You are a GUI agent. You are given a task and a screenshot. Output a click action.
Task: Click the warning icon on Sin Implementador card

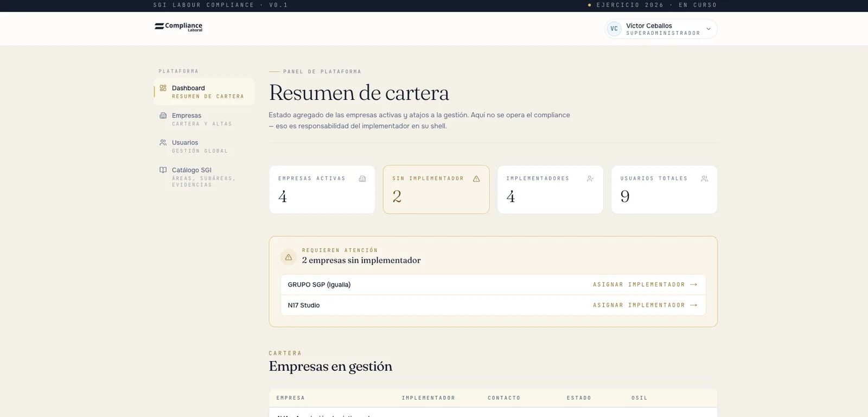click(x=476, y=179)
